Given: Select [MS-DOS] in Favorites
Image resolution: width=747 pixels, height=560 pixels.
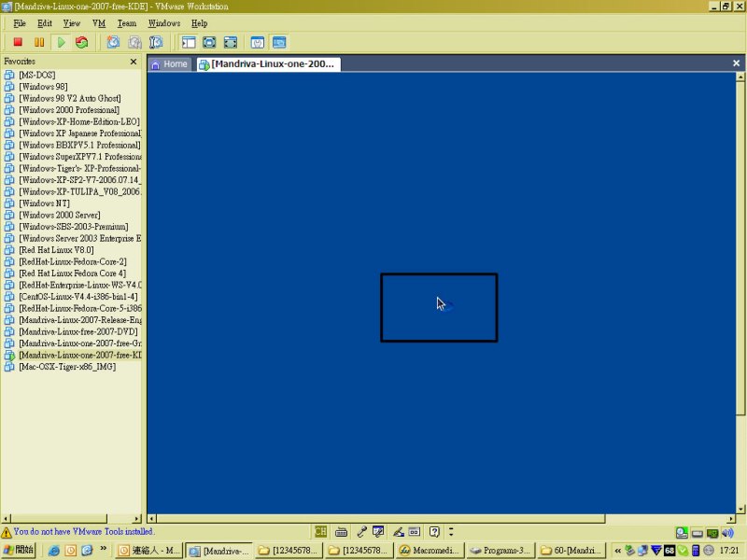Looking at the screenshot, I should pos(37,76).
